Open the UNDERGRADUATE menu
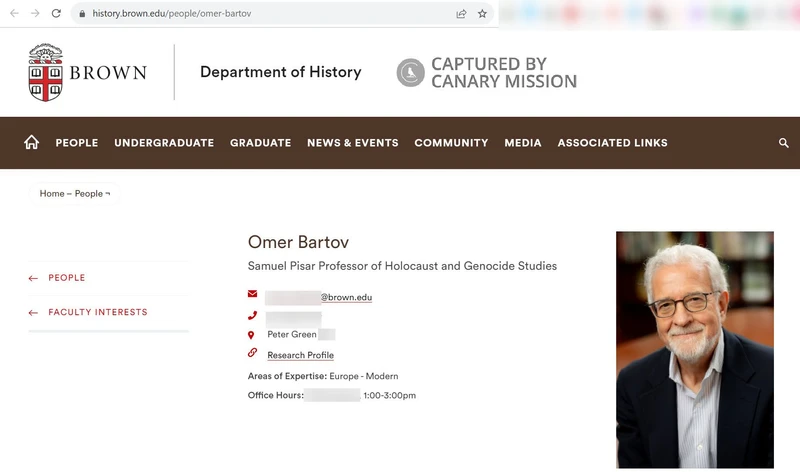 (x=164, y=143)
